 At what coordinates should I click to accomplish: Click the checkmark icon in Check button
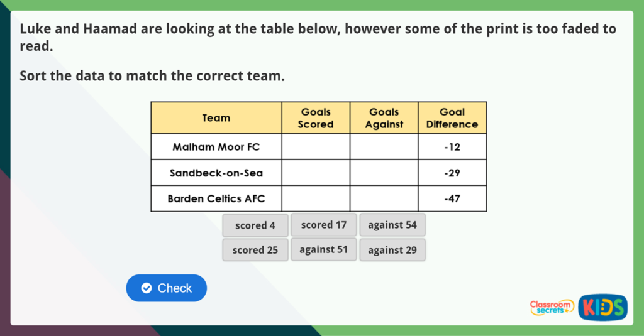[147, 288]
